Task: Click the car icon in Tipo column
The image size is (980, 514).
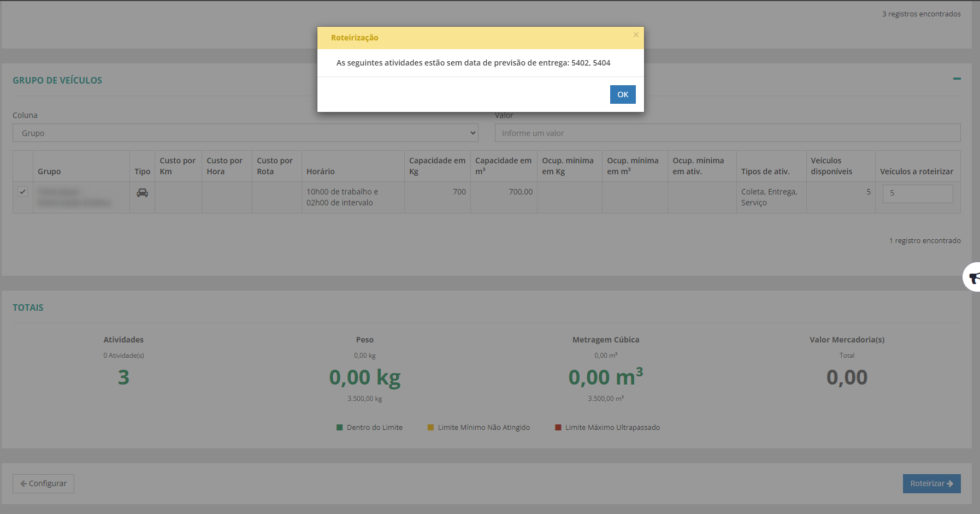Action: point(142,193)
